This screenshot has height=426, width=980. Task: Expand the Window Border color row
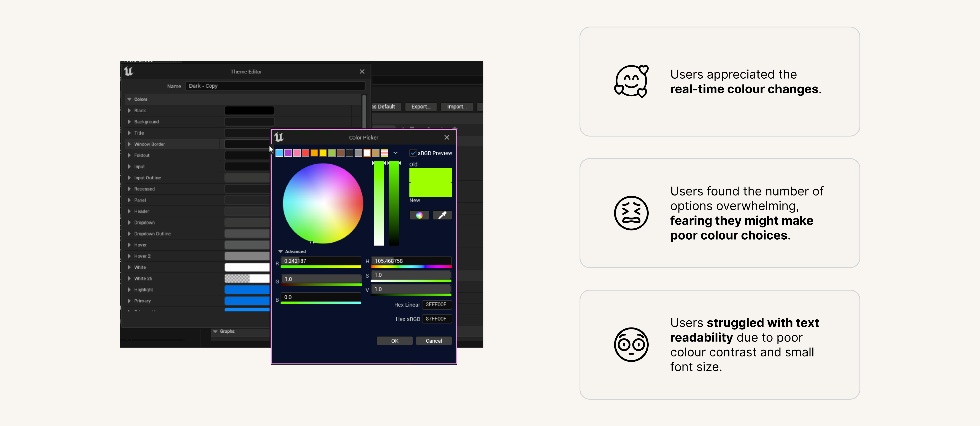129,144
